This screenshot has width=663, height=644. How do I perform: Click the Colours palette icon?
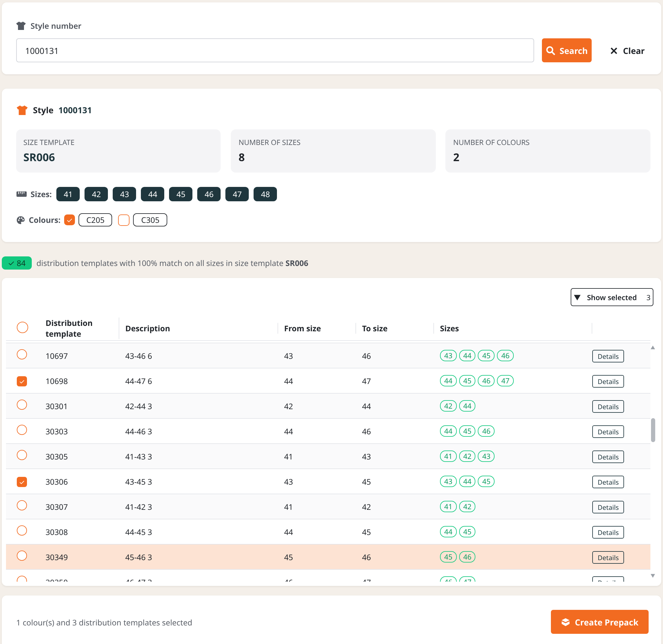pos(21,220)
